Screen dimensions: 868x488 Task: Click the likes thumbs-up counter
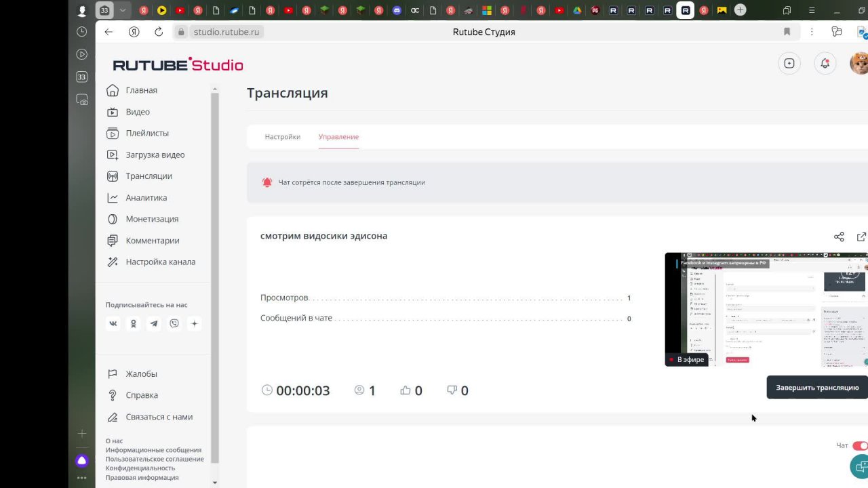click(x=411, y=390)
